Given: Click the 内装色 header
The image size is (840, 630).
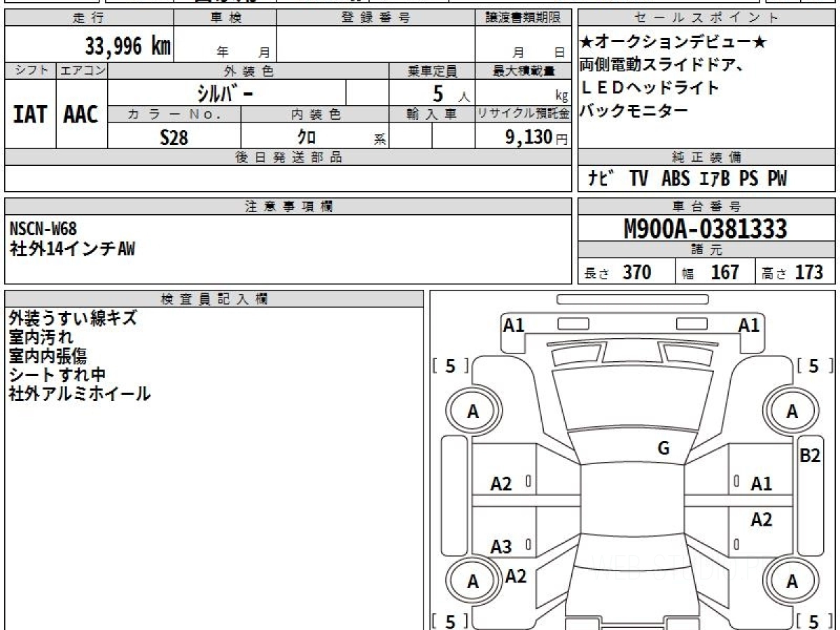Looking at the screenshot, I should (315, 114).
